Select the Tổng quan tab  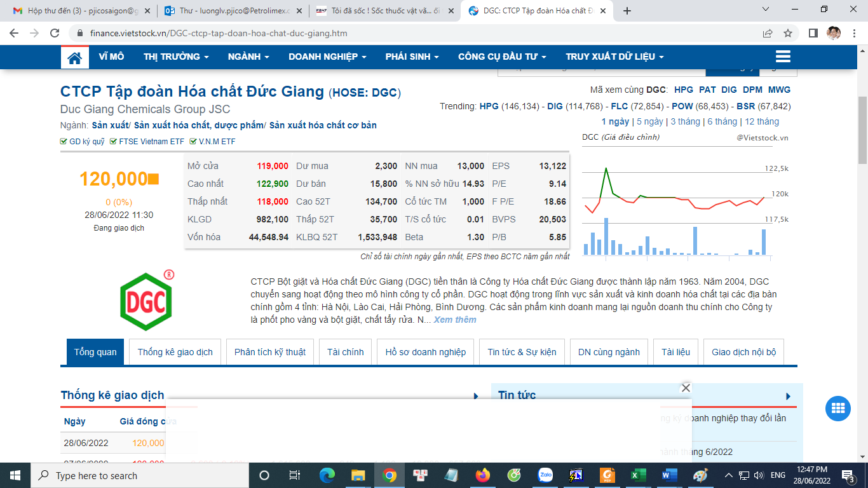point(95,352)
